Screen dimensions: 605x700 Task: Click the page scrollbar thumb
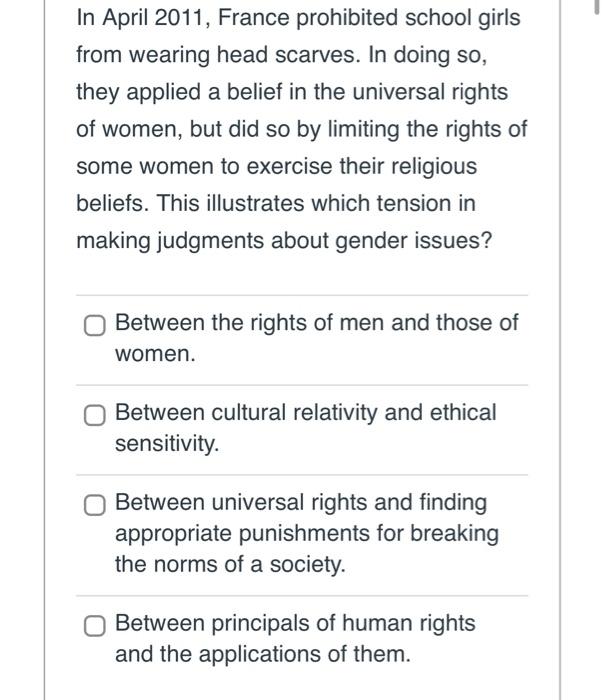(x=597, y=7)
